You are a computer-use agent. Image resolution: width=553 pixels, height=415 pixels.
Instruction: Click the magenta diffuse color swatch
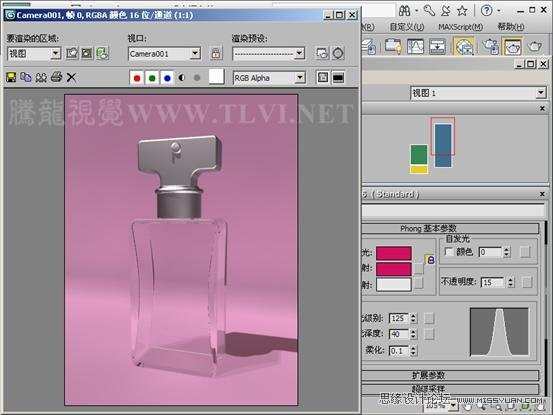394,269
